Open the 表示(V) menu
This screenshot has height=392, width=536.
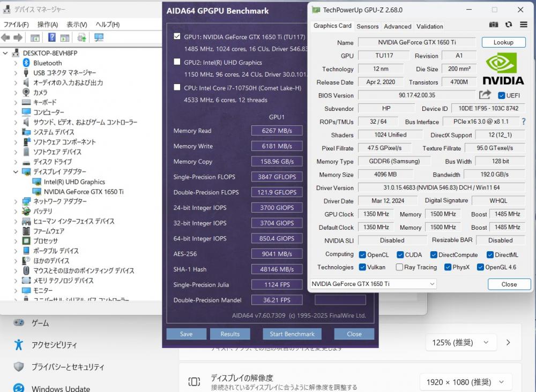[77, 25]
